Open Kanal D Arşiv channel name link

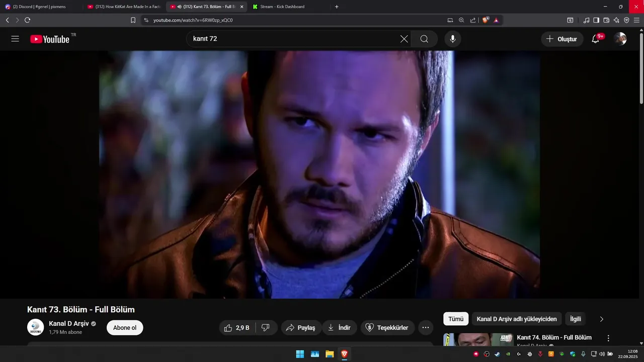[69, 324]
